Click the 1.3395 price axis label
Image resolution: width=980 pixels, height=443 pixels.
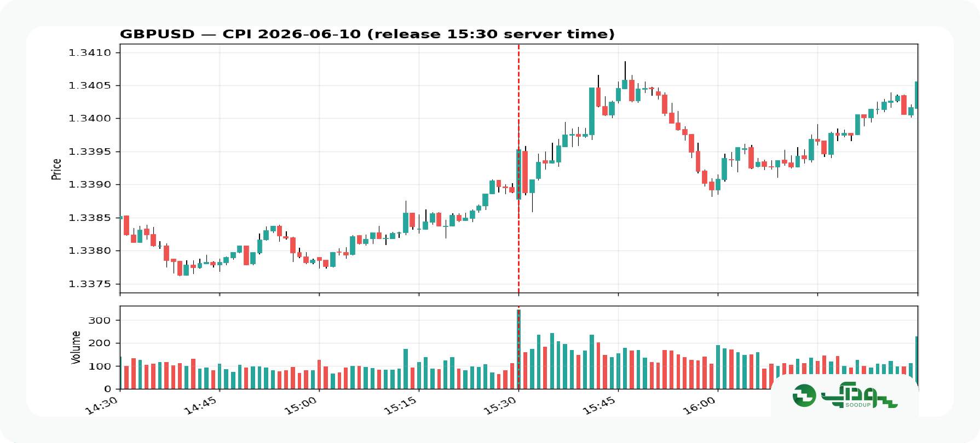(x=90, y=151)
